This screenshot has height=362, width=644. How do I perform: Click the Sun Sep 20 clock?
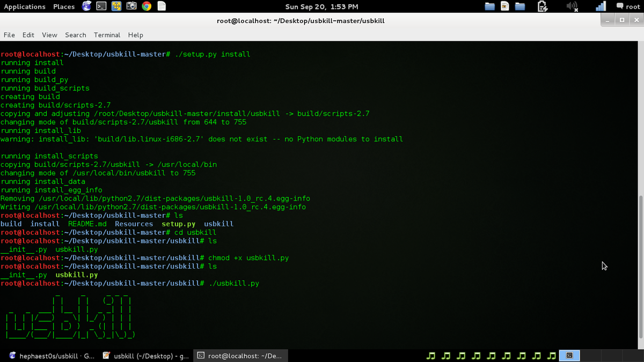321,6
